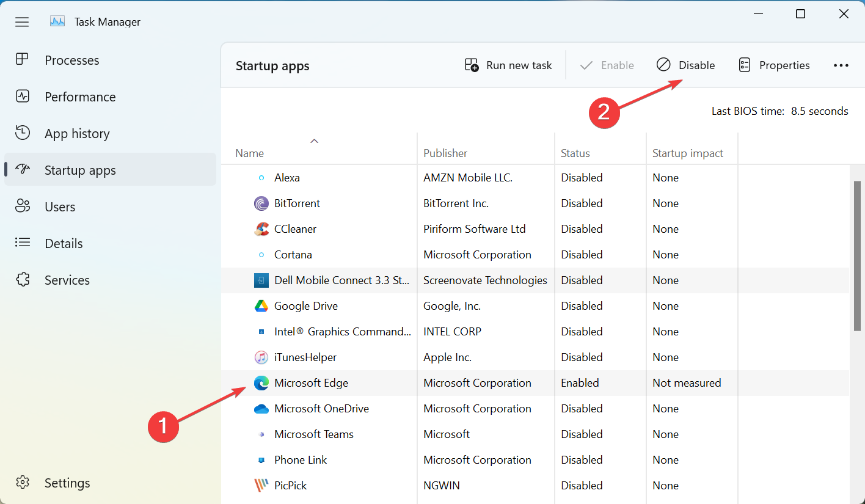
Task: Select the BitTorrent row name
Action: tap(297, 203)
